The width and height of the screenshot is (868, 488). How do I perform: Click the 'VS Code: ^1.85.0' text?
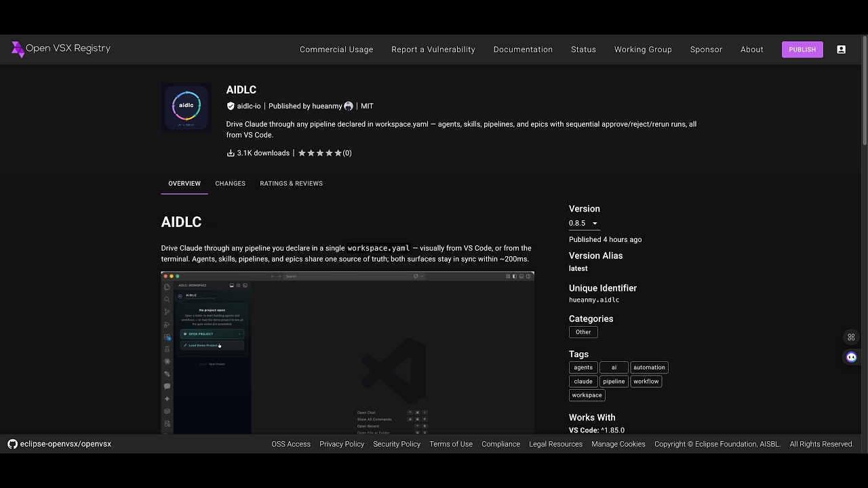[x=597, y=430]
